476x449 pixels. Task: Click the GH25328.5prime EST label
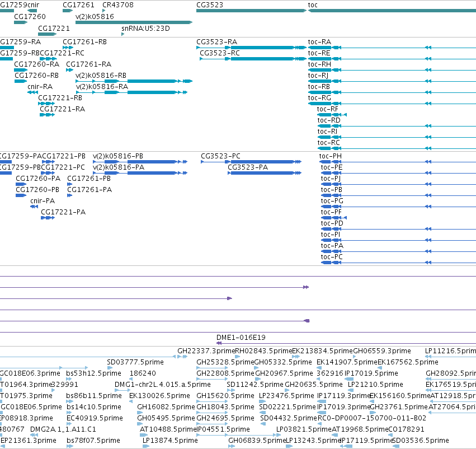[x=225, y=362]
